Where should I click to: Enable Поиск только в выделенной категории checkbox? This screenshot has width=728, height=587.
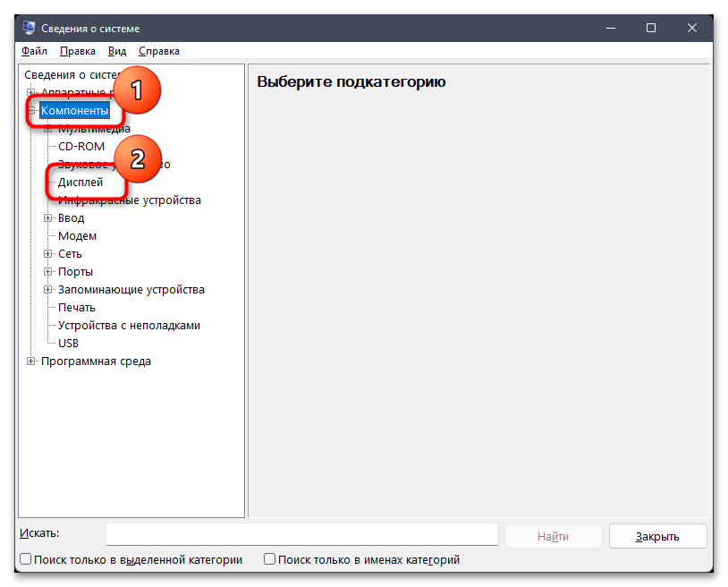(26, 559)
